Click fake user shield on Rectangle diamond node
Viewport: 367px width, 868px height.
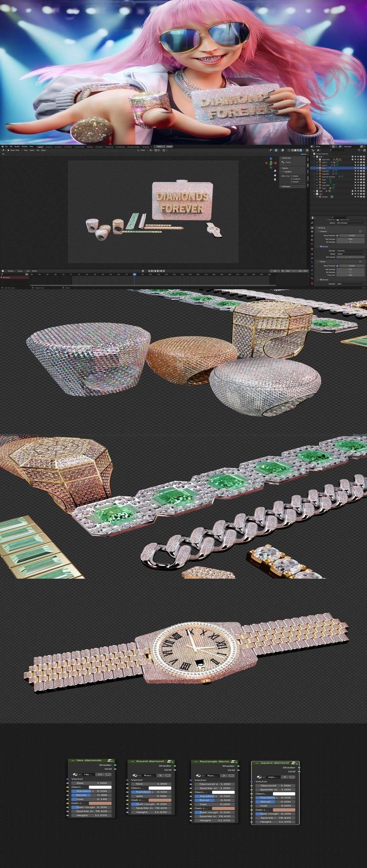tap(232, 776)
